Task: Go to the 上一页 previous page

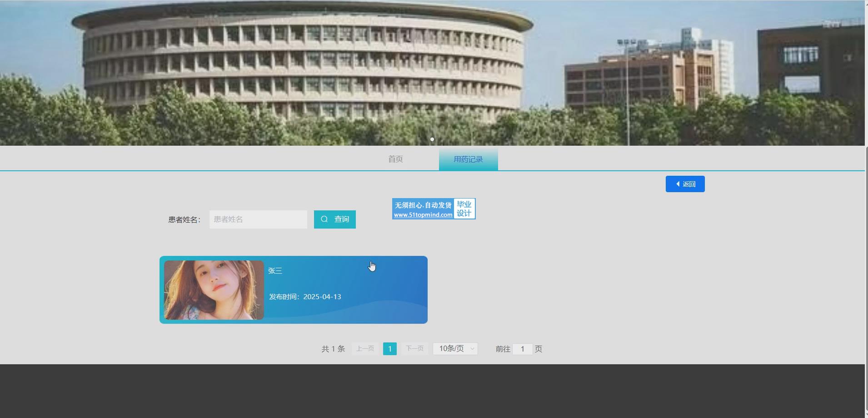Action: [365, 348]
